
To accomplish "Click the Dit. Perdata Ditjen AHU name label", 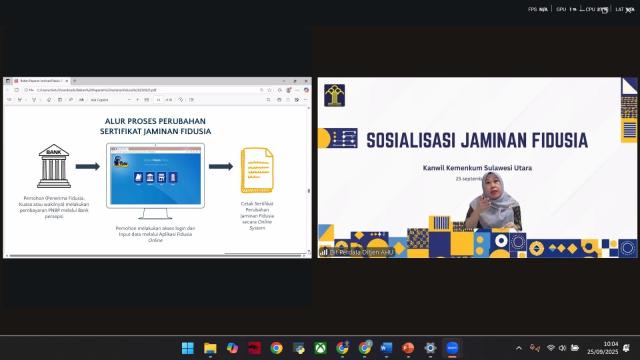I will [361, 252].
